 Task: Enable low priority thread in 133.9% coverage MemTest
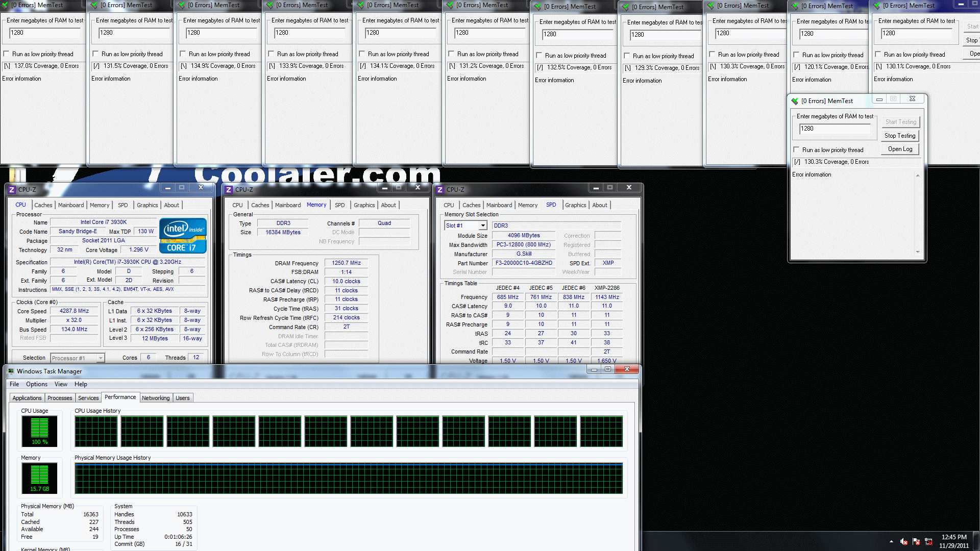pyautogui.click(x=271, y=54)
